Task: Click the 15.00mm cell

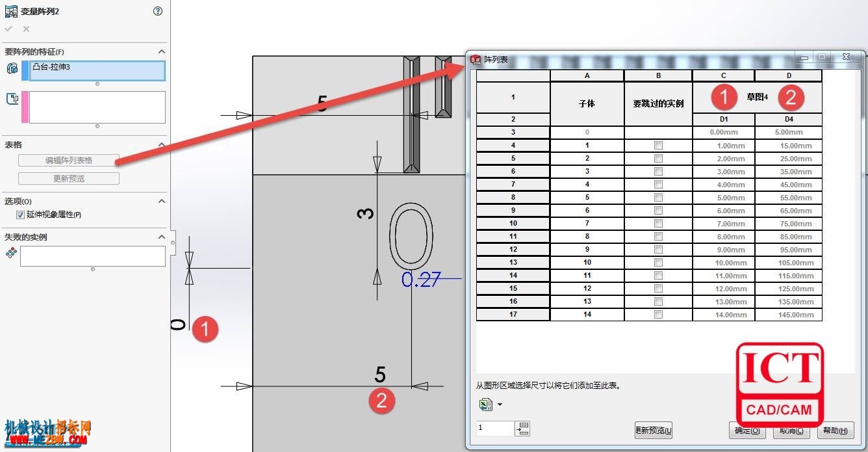Action: [x=789, y=146]
